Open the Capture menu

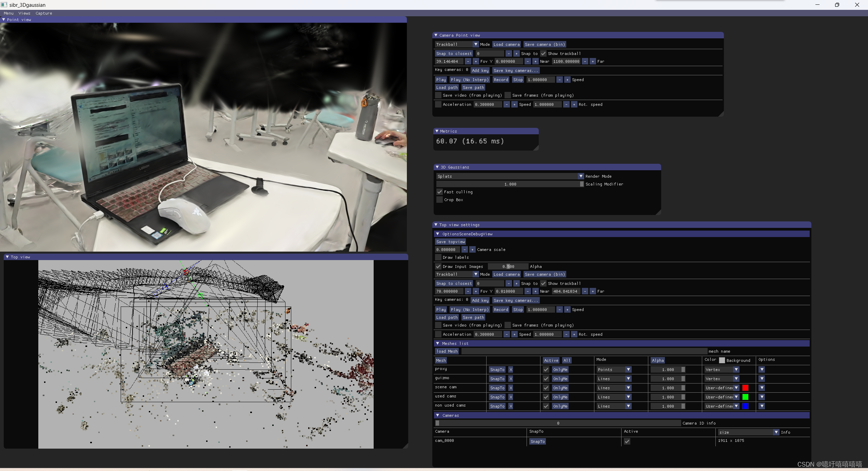[44, 13]
